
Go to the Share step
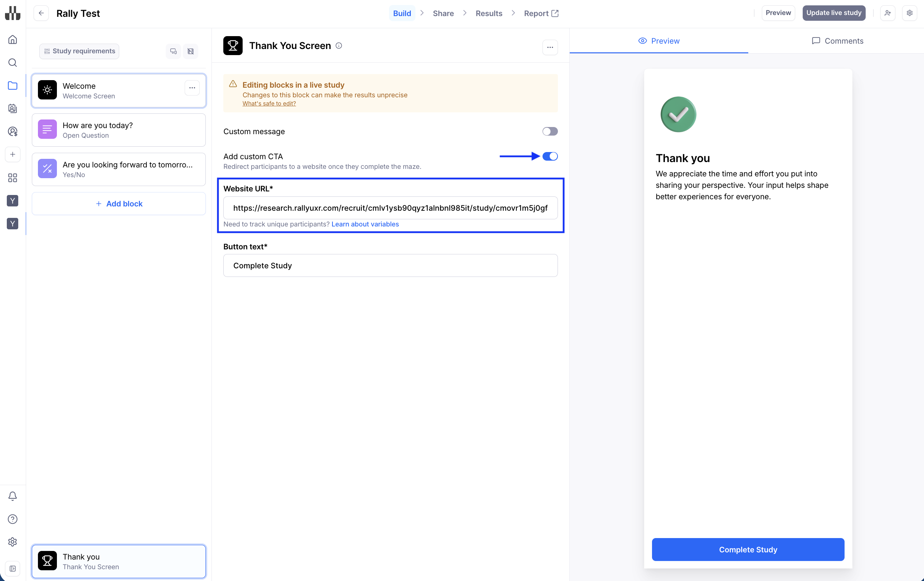(443, 14)
